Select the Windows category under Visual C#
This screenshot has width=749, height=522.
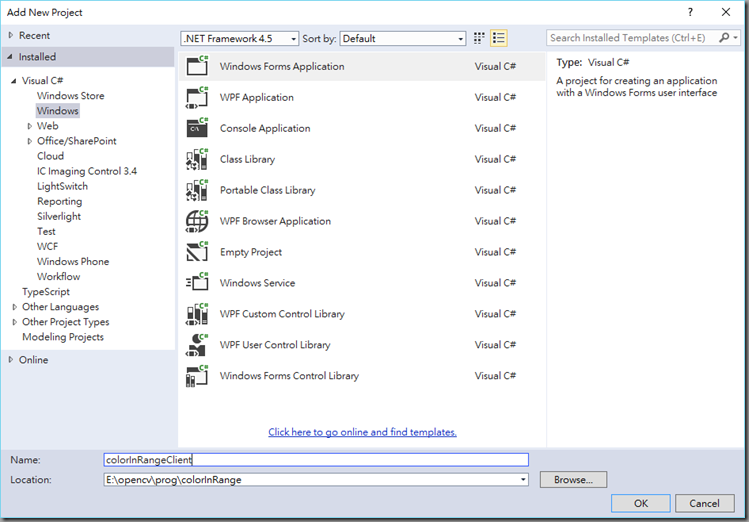coord(57,111)
